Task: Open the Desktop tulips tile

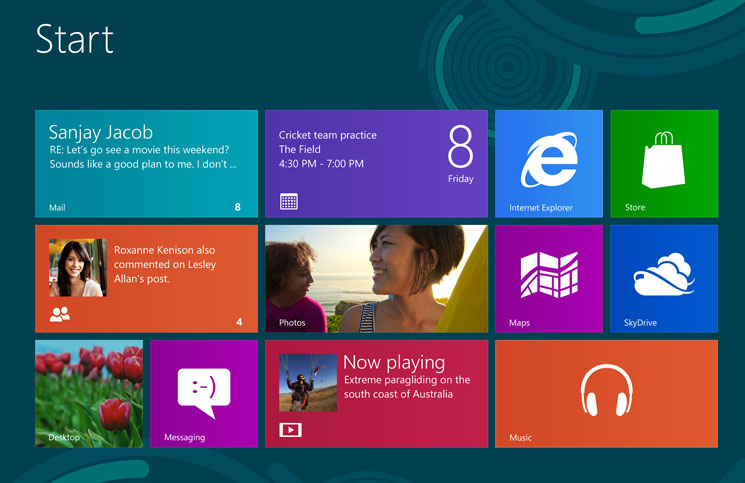Action: 89,394
